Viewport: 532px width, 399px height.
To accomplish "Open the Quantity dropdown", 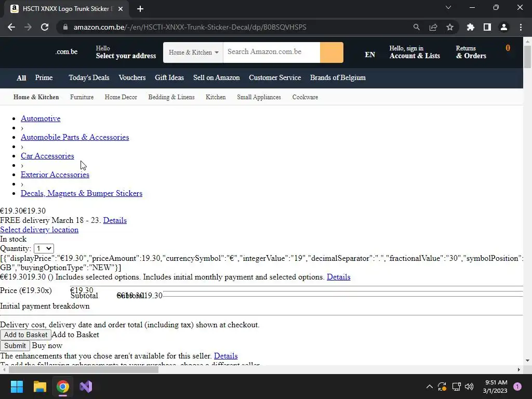I will coord(44,248).
